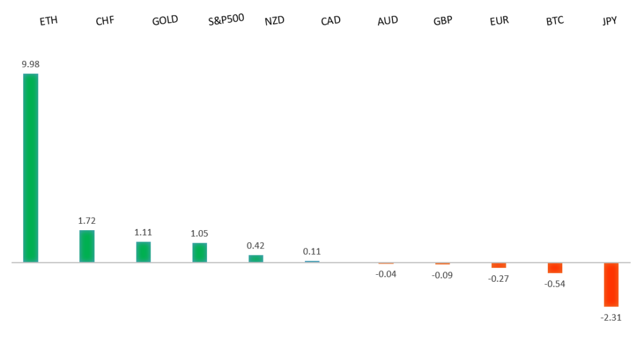
Task: Click the 1.72 data label
Action: [x=87, y=221]
